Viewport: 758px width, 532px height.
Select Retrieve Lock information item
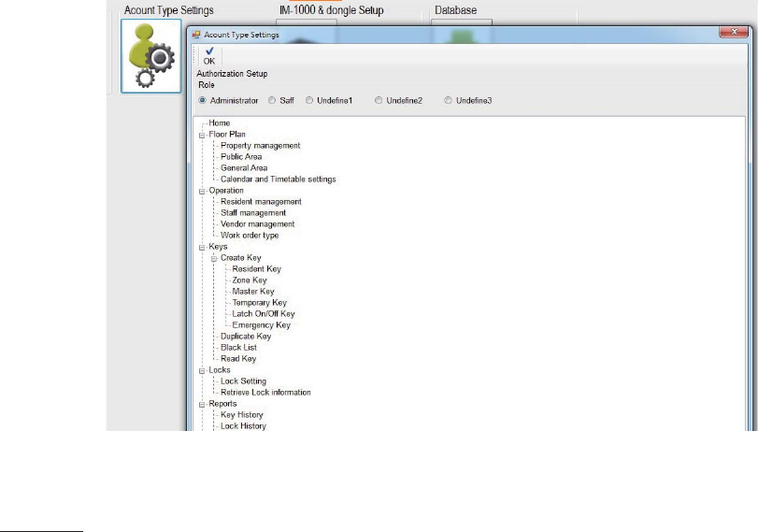(265, 393)
